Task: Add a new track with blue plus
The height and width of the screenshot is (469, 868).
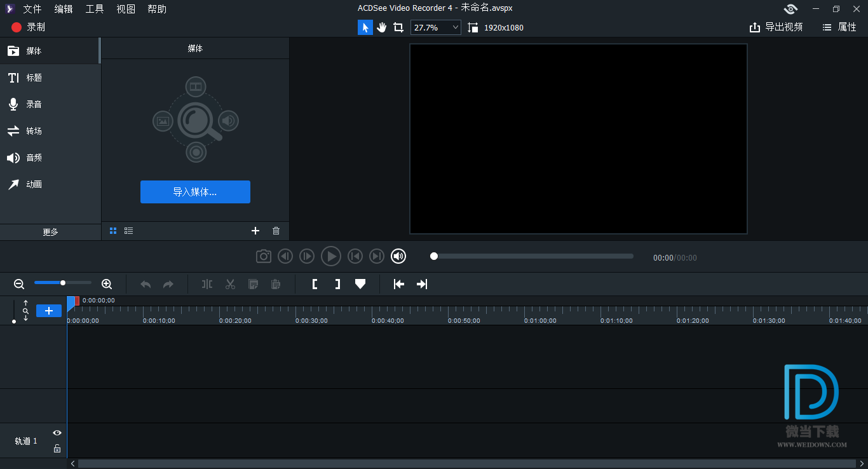Action: (x=49, y=311)
